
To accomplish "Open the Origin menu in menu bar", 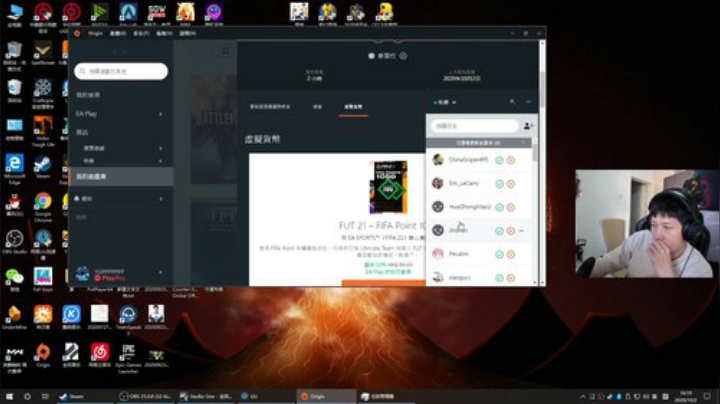I will [x=96, y=34].
